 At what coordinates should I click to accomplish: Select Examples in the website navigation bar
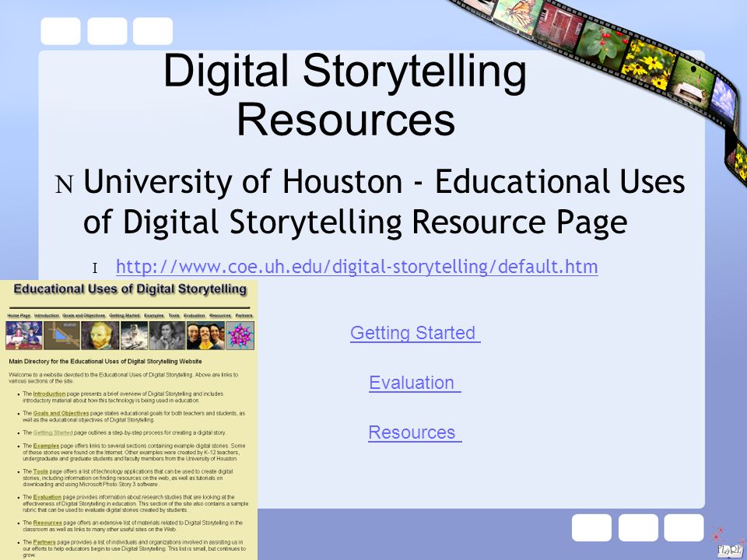pyautogui.click(x=154, y=316)
